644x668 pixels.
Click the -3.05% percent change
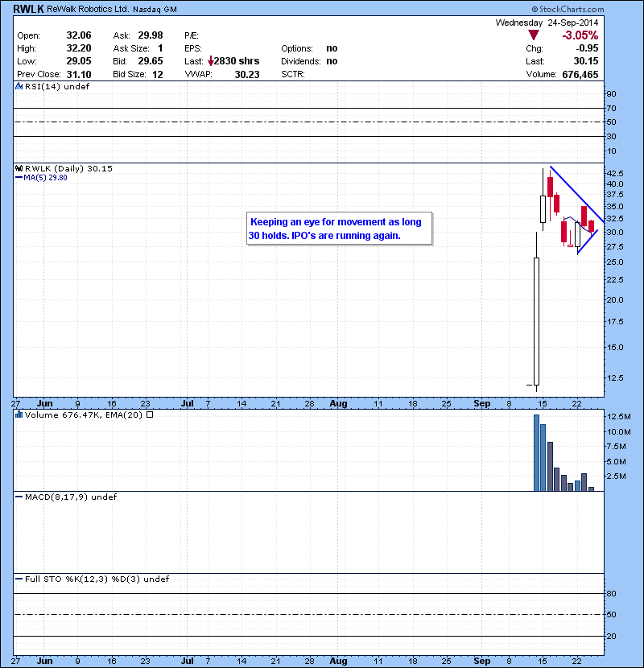point(580,35)
